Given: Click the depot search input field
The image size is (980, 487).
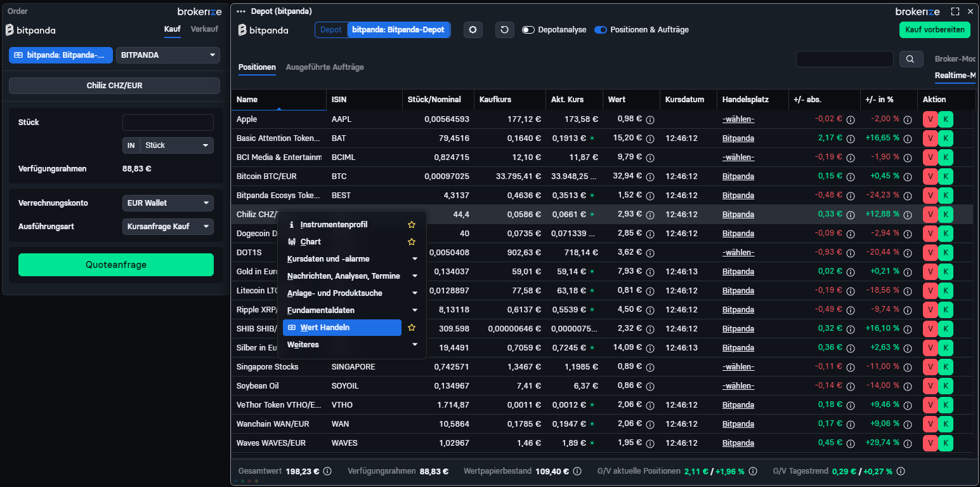Looking at the screenshot, I should 845,59.
